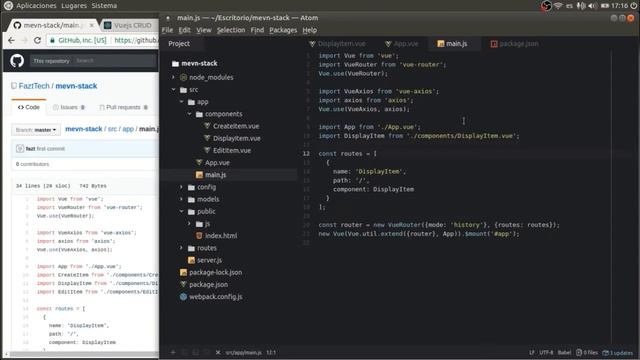Click the app breadcrumb link on GitHub
This screenshot has width=640, height=360.
click(128, 129)
